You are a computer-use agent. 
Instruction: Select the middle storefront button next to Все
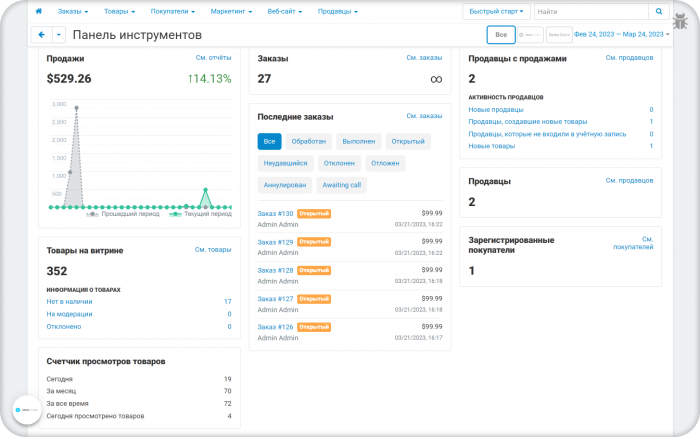click(x=530, y=35)
